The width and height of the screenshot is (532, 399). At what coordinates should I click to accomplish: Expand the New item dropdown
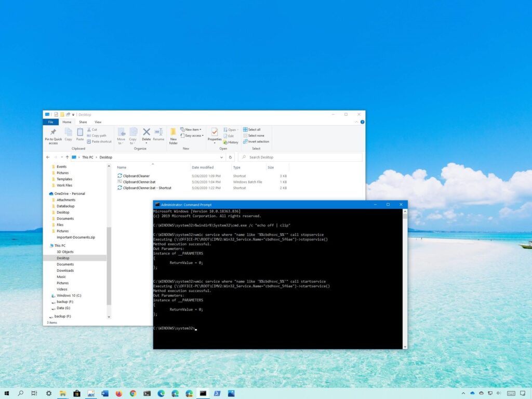pyautogui.click(x=191, y=129)
